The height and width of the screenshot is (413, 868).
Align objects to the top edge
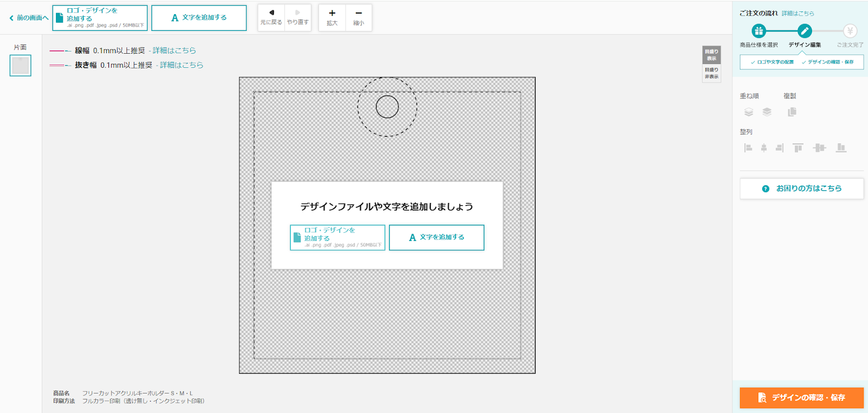797,148
